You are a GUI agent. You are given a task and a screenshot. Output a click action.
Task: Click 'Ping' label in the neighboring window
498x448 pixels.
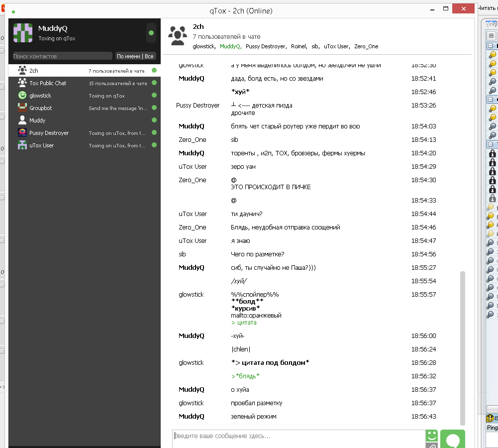click(x=493, y=428)
